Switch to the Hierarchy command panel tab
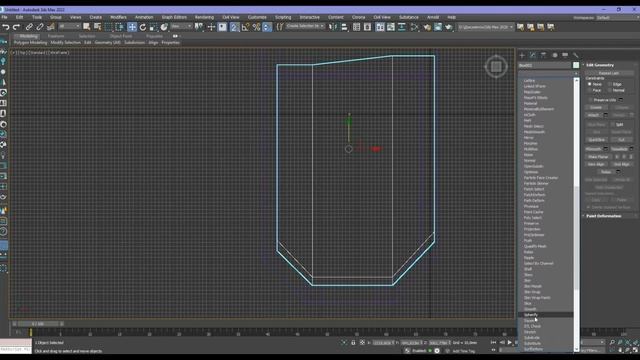The image size is (640, 360). [x=543, y=55]
